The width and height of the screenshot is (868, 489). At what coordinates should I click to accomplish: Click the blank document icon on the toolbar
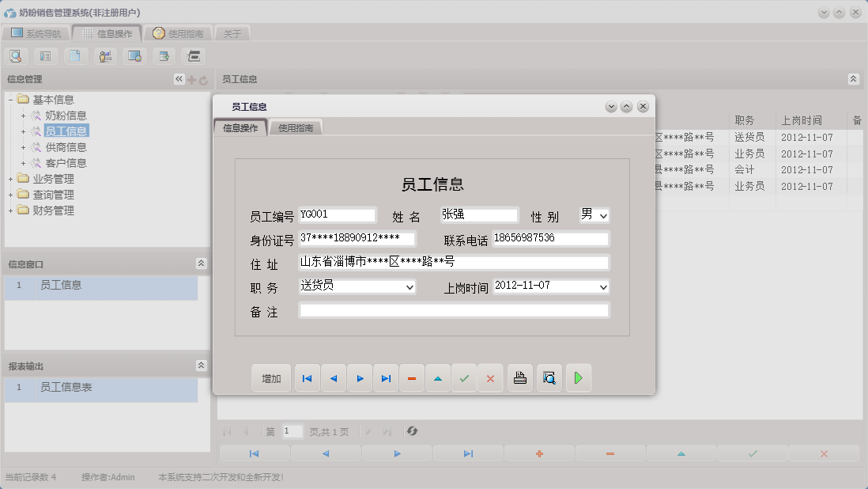pyautogui.click(x=75, y=56)
